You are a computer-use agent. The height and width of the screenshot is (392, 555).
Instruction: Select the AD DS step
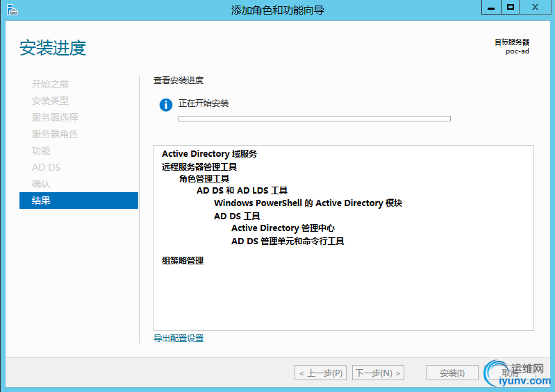pos(46,167)
